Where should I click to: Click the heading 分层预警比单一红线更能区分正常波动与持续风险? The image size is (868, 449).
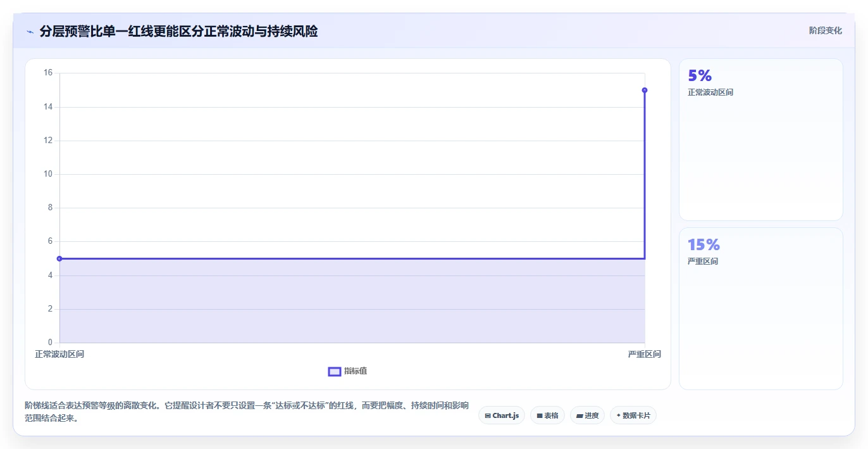[178, 31]
